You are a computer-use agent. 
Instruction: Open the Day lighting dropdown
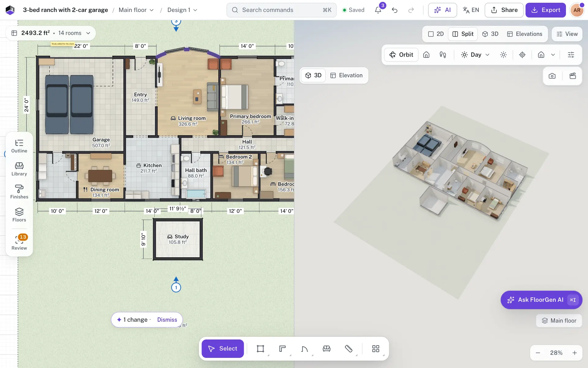(475, 55)
